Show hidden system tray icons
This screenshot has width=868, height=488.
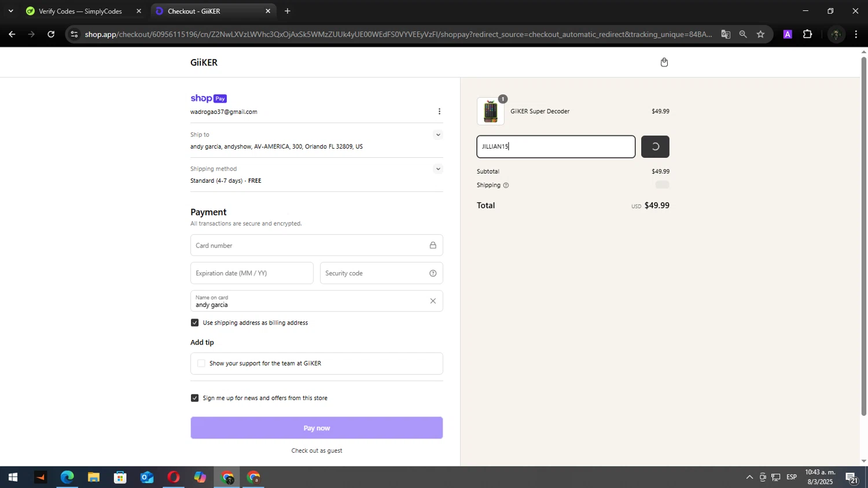[x=749, y=478]
